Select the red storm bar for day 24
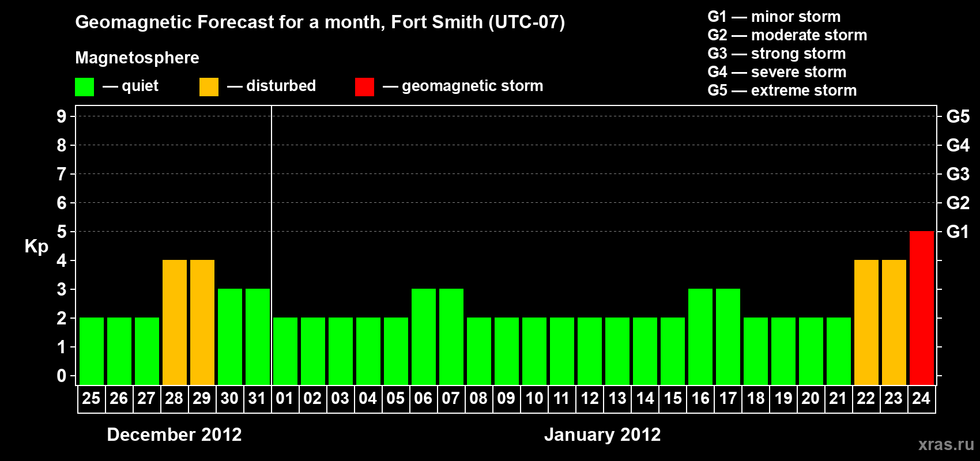This screenshot has width=980, height=461. (921, 308)
